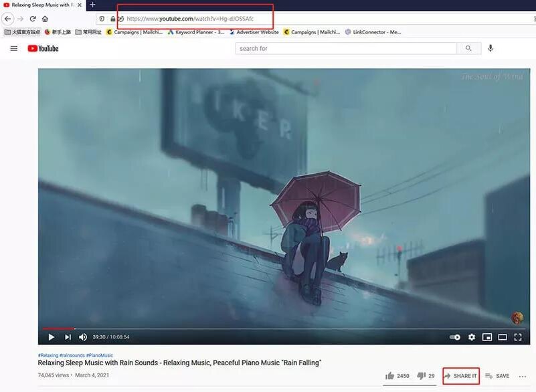Open Advertiser Website bookmark

[x=254, y=32]
